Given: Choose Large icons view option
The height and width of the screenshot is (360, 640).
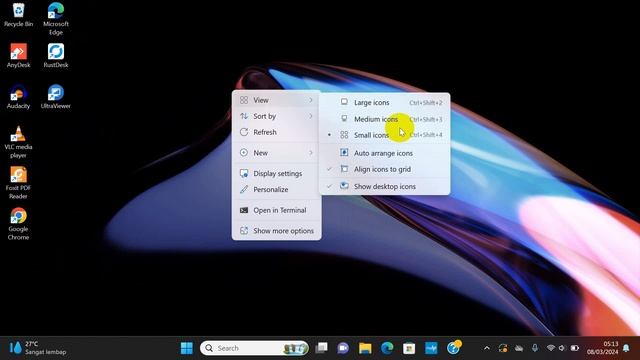Looking at the screenshot, I should 385,102.
